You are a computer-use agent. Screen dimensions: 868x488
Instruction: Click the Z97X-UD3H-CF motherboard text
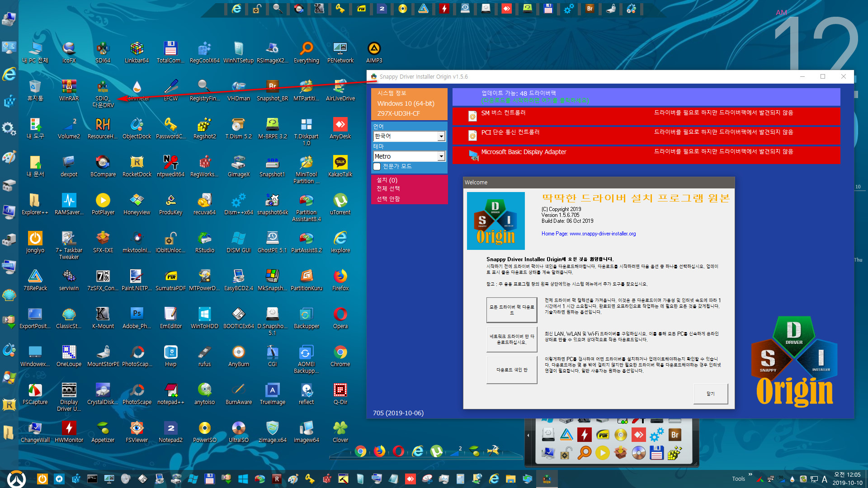pos(399,113)
